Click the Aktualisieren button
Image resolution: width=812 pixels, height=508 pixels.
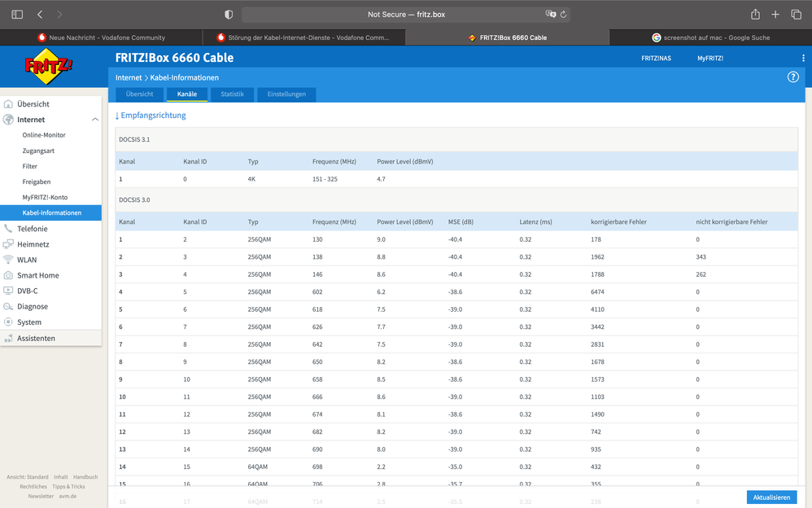pos(771,497)
